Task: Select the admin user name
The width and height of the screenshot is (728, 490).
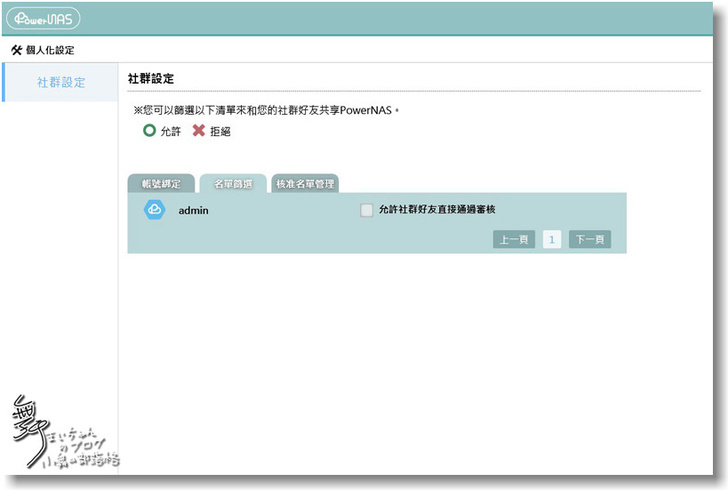Action: (x=193, y=211)
